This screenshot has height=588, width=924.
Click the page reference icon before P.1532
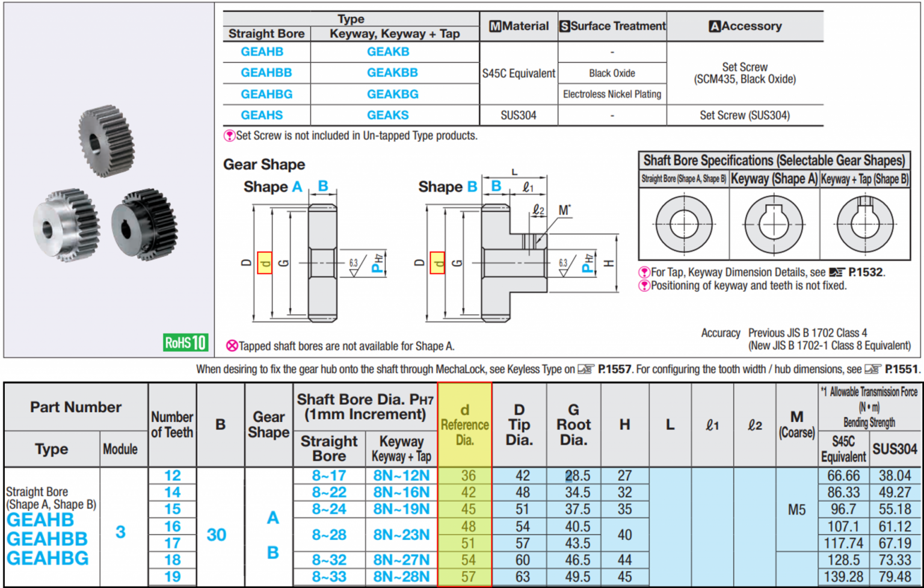pyautogui.click(x=837, y=273)
